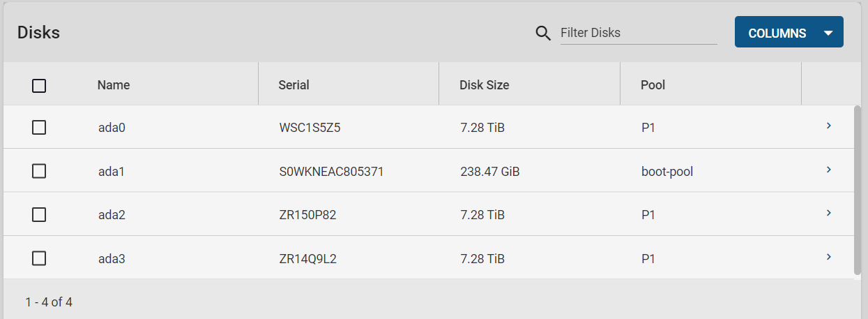This screenshot has width=868, height=319.
Task: Click the boot-pool cell of ada1
Action: (x=667, y=171)
